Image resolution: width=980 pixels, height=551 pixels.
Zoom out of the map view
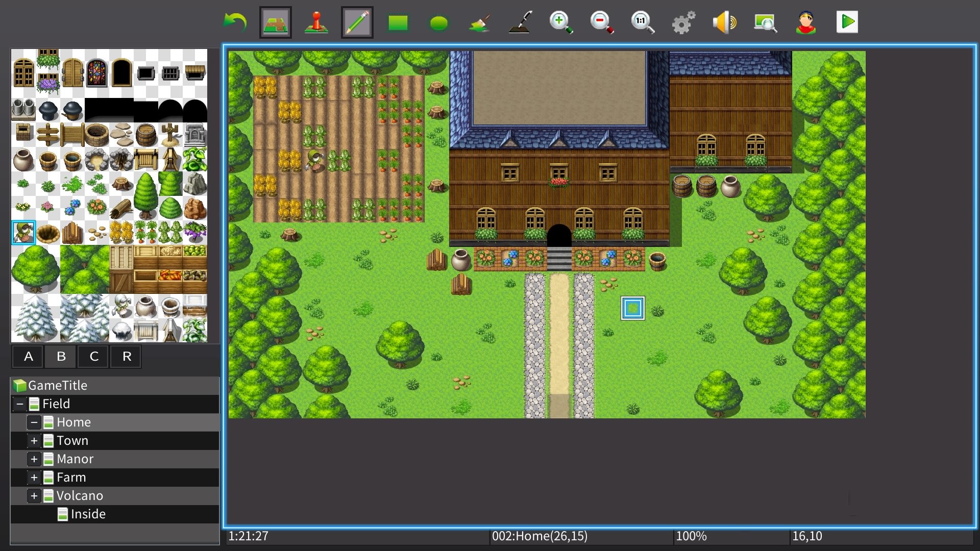[601, 21]
